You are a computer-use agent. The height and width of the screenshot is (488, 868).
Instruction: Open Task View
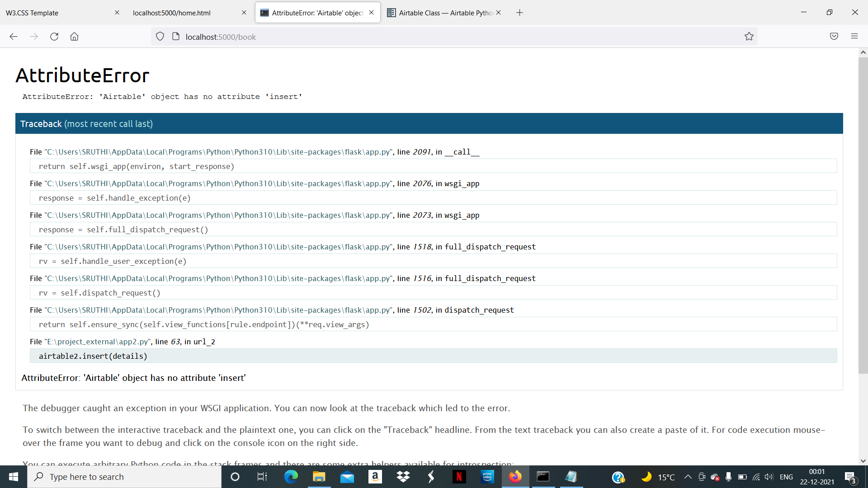tap(262, 477)
